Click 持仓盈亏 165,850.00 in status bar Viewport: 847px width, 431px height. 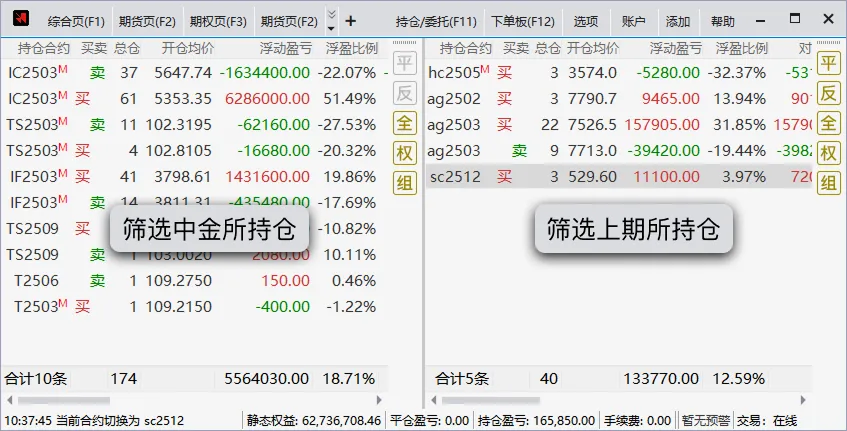pyautogui.click(x=536, y=420)
